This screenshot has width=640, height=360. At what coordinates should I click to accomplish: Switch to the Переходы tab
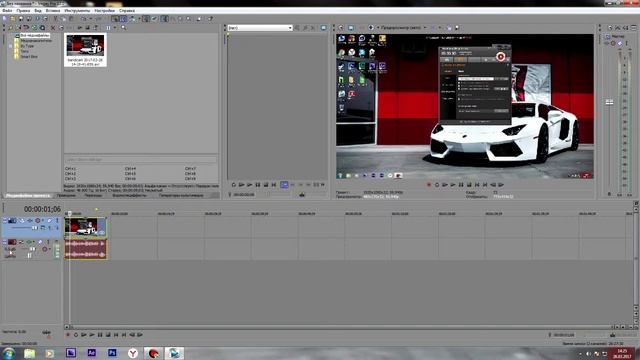93,196
